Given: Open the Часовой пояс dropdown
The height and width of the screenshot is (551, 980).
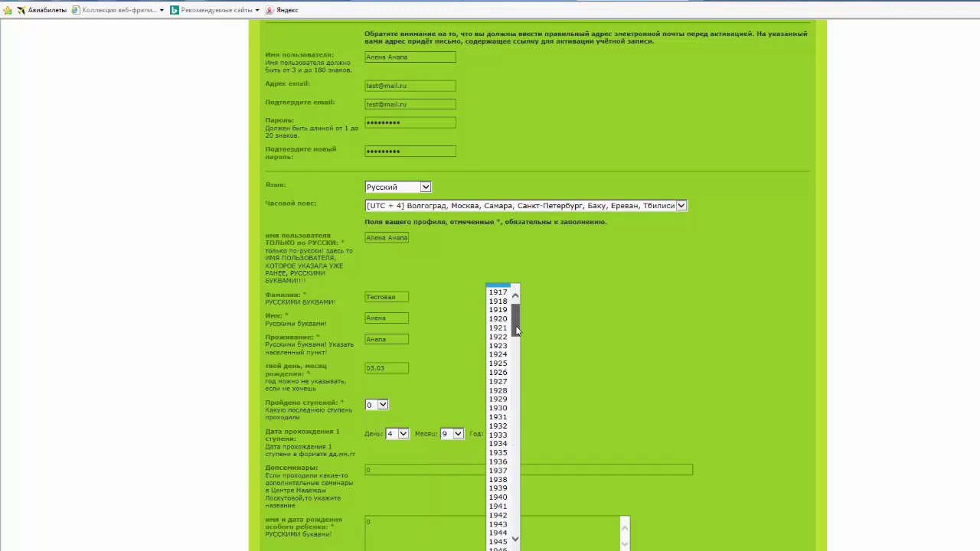Looking at the screenshot, I should [x=526, y=205].
